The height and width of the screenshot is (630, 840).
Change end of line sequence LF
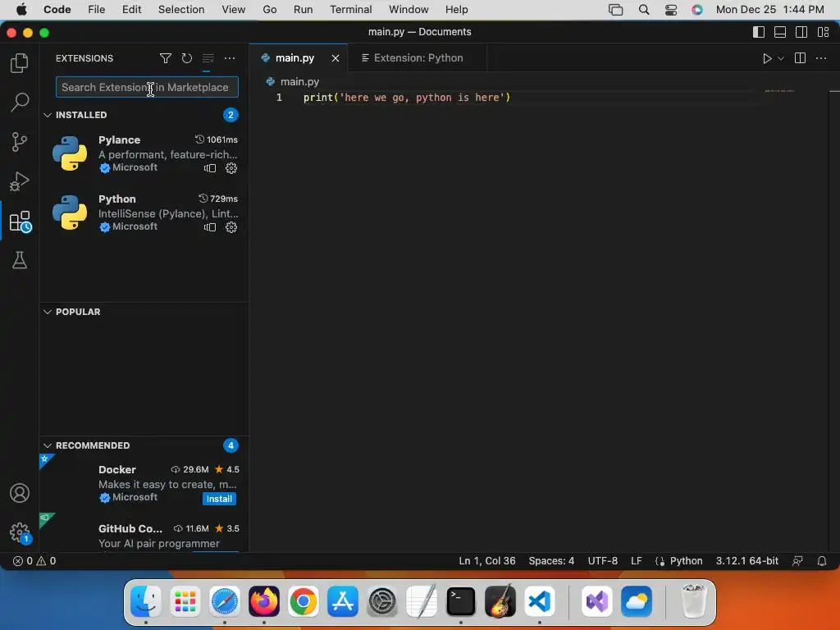636,561
